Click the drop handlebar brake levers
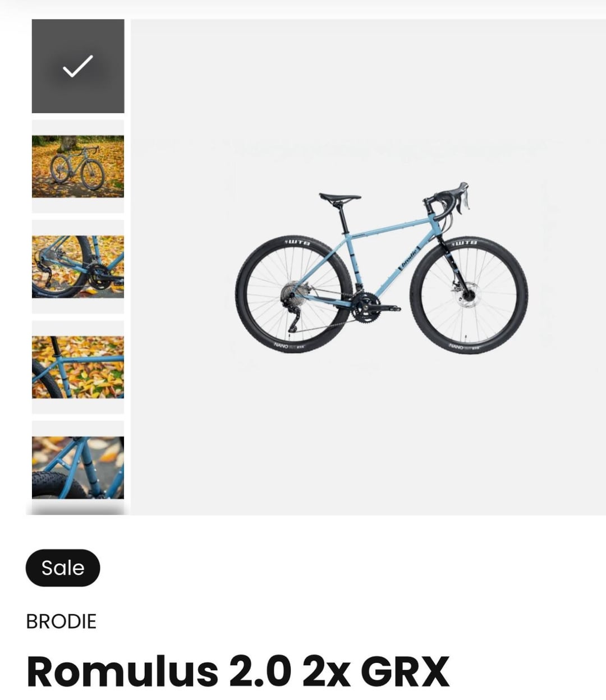The image size is (606, 700). point(461,197)
